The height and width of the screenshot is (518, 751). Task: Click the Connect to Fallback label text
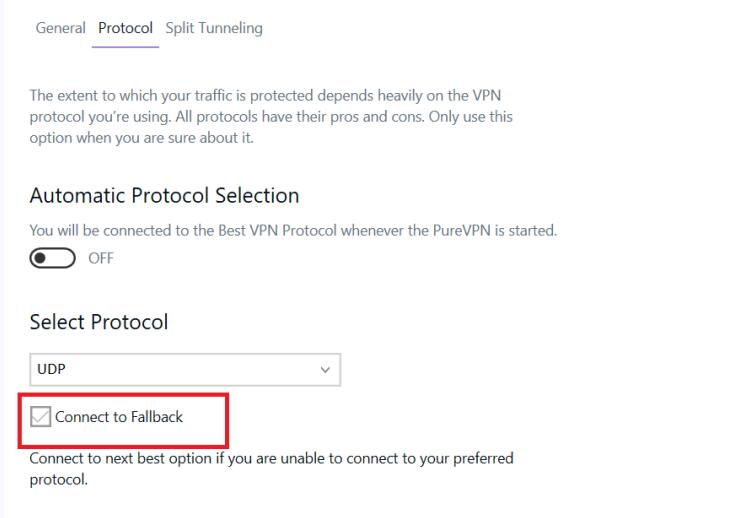[x=119, y=417]
